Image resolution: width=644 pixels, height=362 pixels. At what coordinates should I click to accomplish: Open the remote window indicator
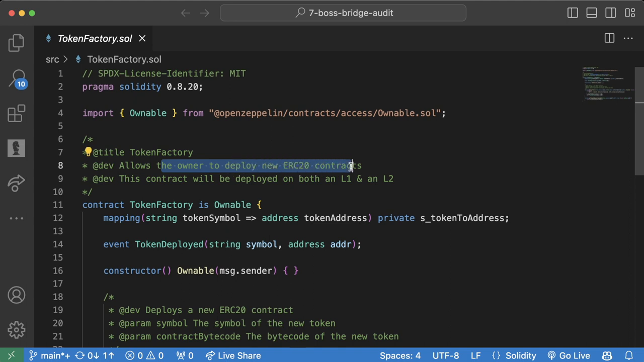pyautogui.click(x=11, y=355)
